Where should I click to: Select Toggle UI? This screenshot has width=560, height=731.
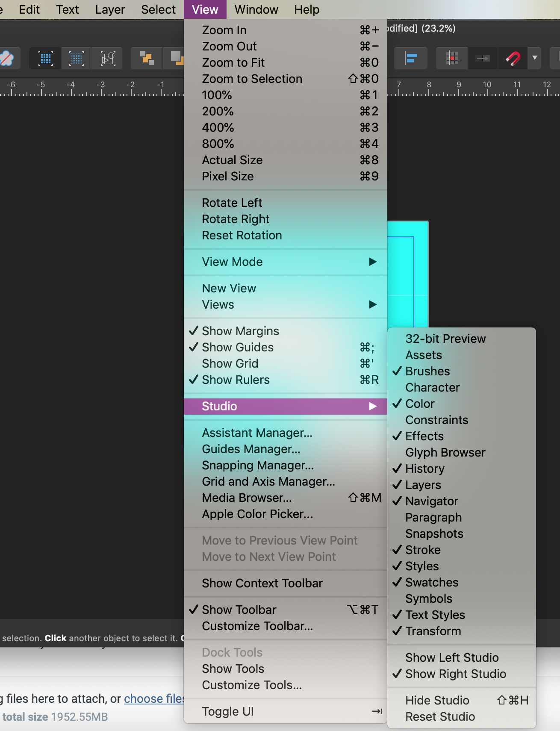(x=286, y=711)
